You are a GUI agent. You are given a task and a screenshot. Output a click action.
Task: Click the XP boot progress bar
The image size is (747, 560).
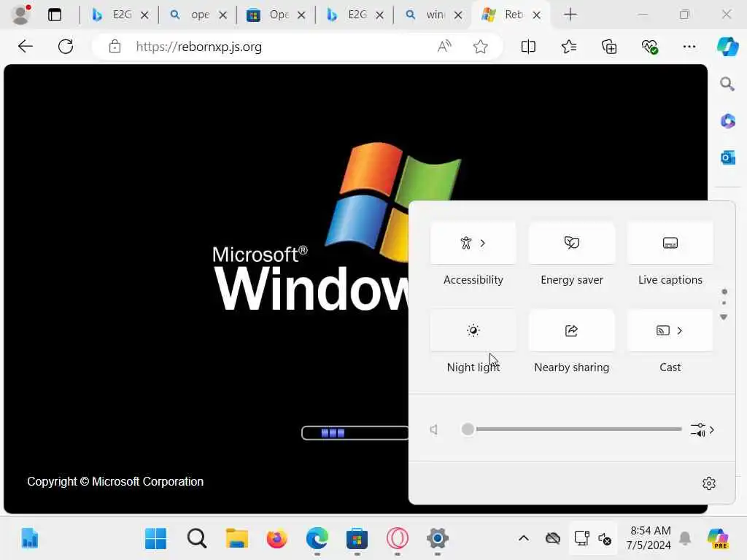(x=355, y=433)
